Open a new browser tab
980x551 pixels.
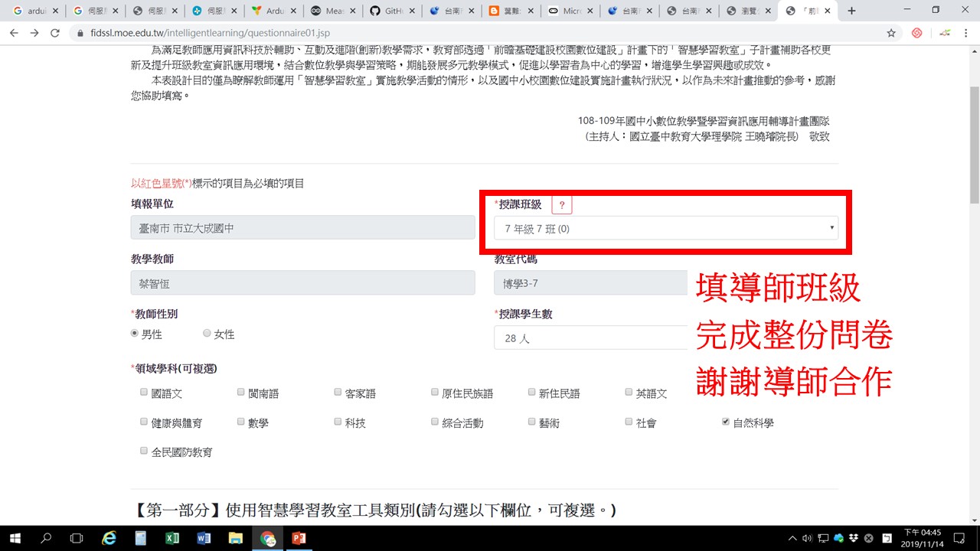coord(851,11)
